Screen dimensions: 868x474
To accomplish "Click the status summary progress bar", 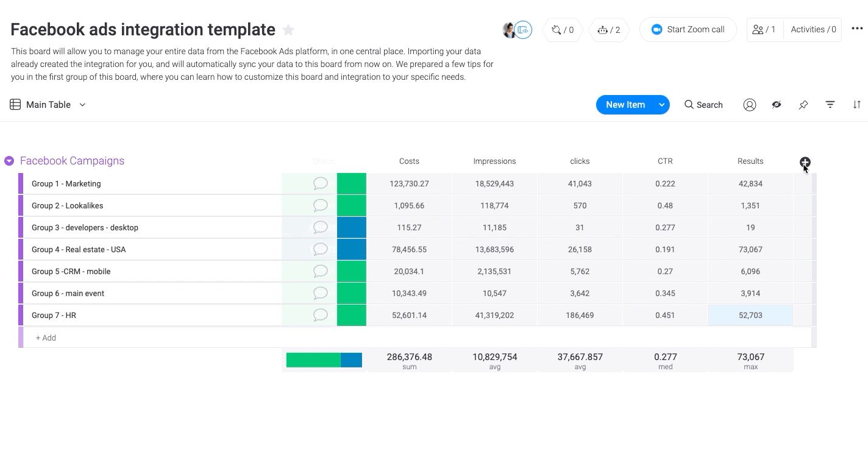I will (x=324, y=360).
